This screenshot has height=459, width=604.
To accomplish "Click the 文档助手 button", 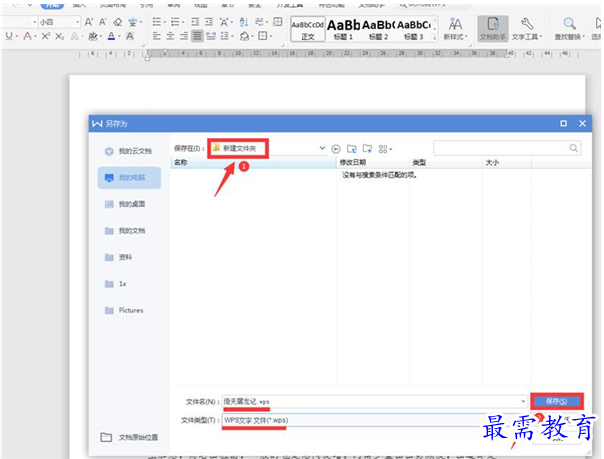I will 493,29.
